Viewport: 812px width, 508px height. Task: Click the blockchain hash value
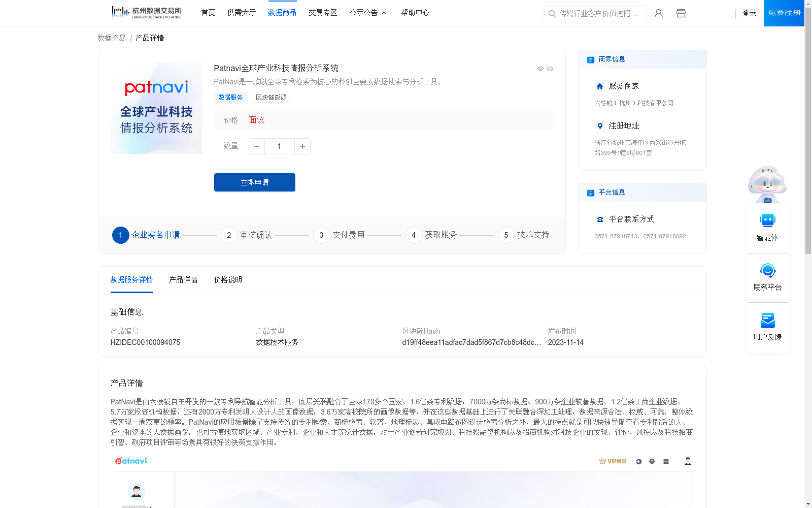[x=471, y=342]
